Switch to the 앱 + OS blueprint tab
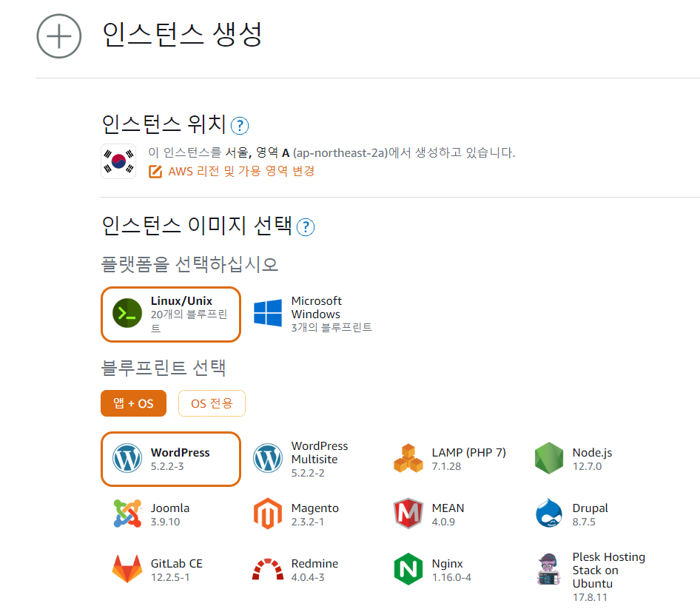 pos(133,403)
